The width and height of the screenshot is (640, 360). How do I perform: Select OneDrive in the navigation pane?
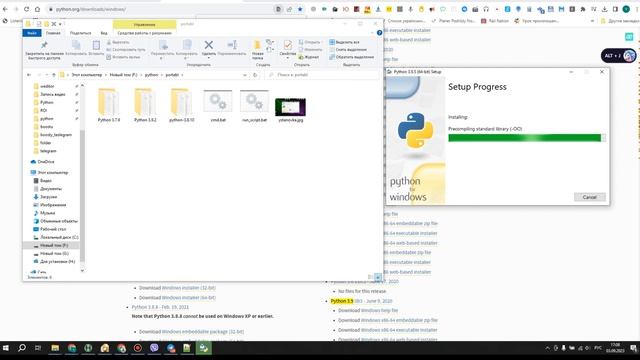(46, 162)
